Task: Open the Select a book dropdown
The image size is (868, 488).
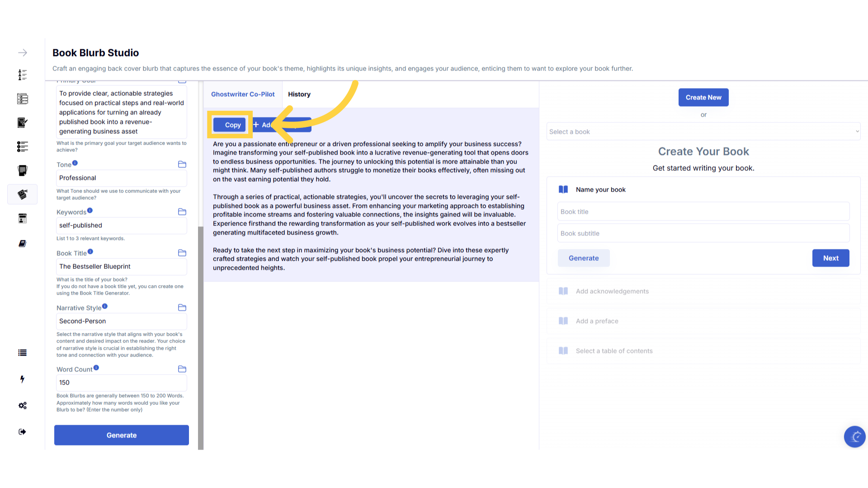Action: pos(703,131)
